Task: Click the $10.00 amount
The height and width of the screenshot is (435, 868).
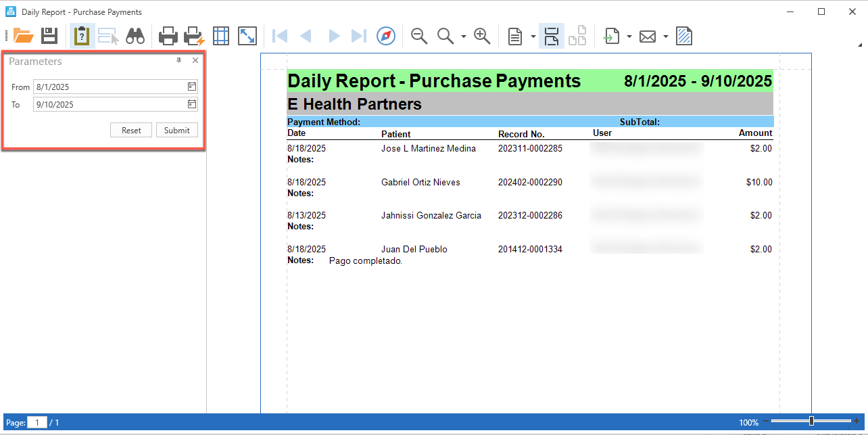Action: [x=759, y=182]
